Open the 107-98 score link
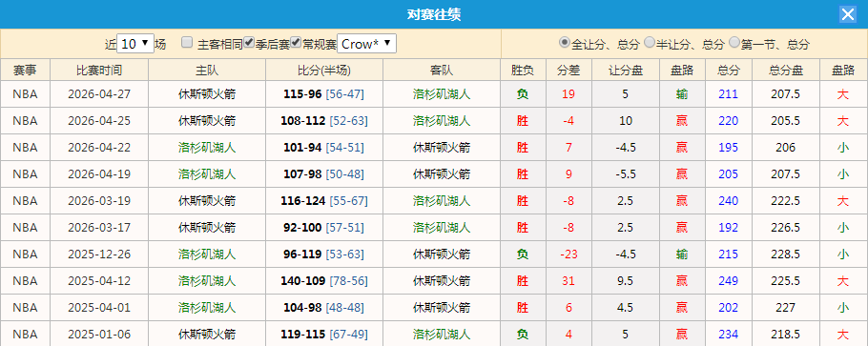The image size is (868, 346). (302, 173)
